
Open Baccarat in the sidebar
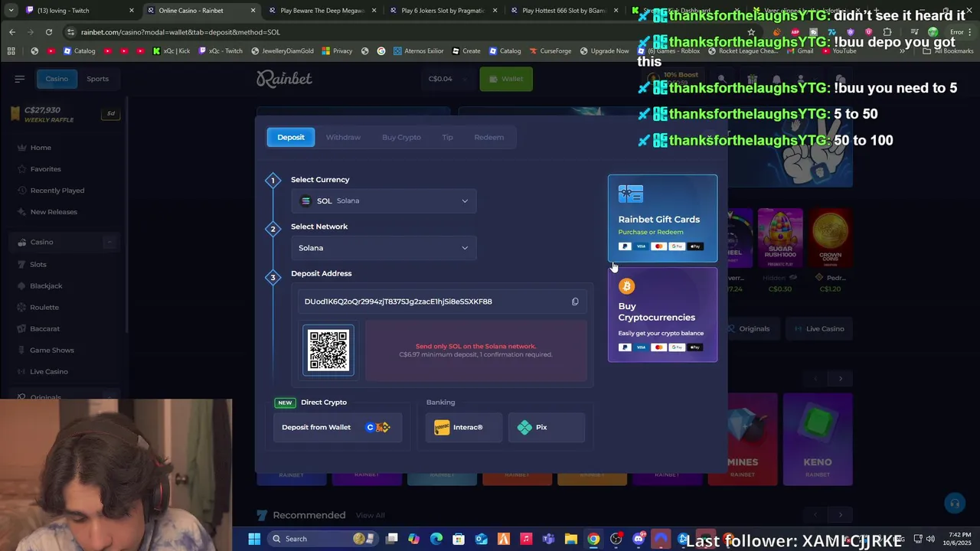[x=44, y=328]
